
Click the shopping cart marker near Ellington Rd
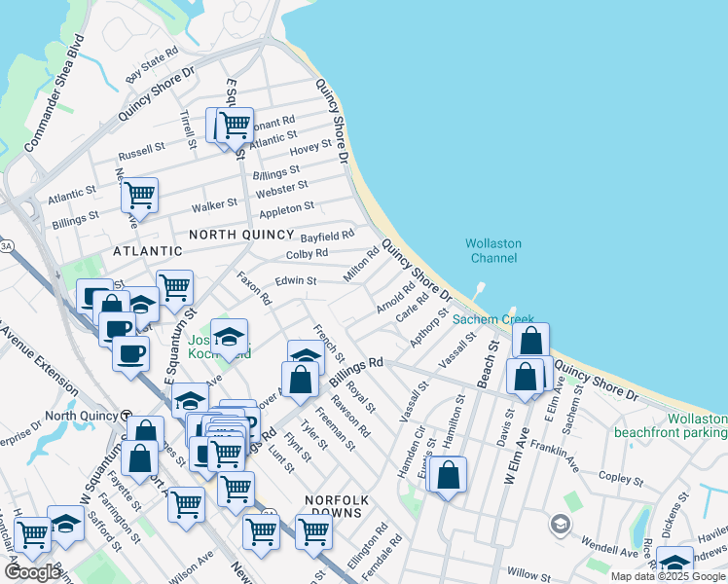click(313, 531)
